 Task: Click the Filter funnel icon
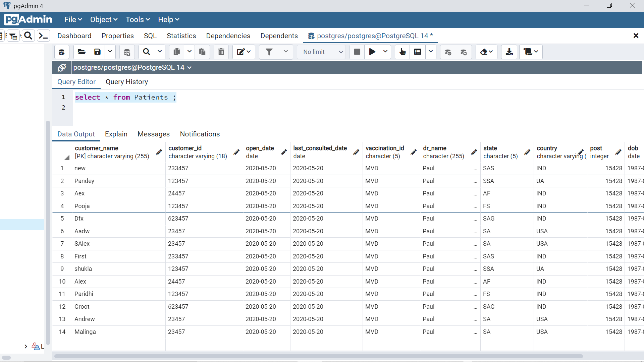click(x=269, y=52)
